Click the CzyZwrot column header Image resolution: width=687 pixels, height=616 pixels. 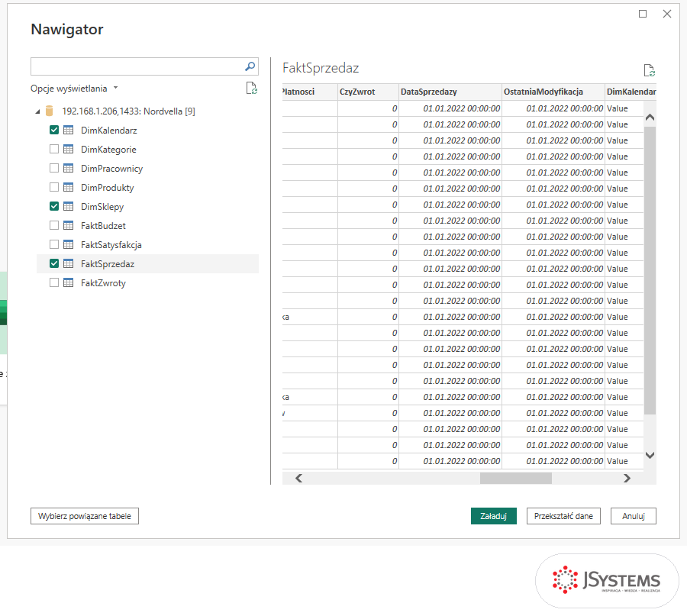click(368, 92)
